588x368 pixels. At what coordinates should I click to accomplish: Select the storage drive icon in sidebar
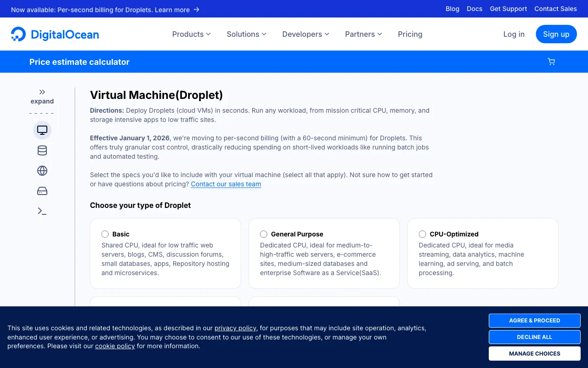point(42,191)
